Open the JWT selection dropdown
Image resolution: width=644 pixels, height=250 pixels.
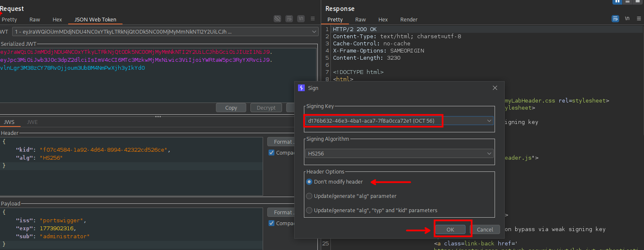(x=314, y=32)
